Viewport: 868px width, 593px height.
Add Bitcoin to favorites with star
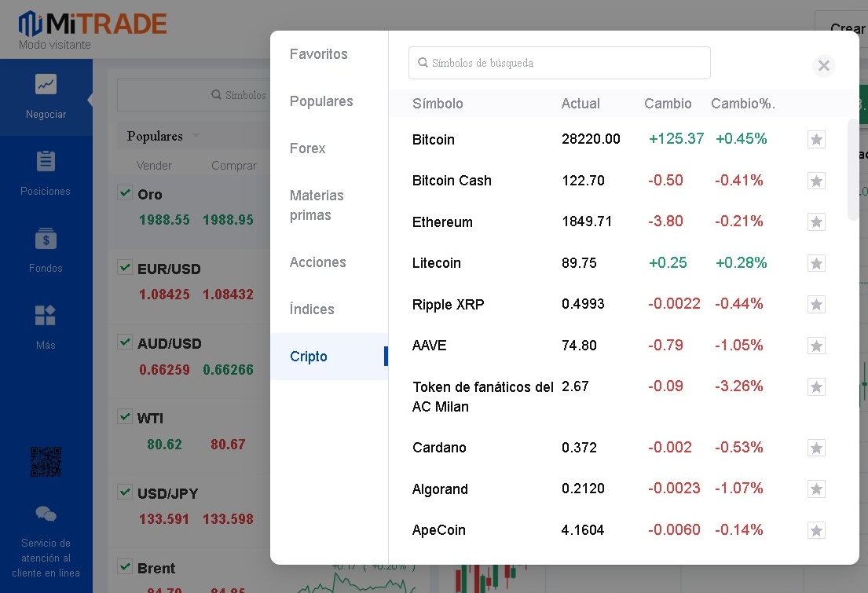coord(816,140)
